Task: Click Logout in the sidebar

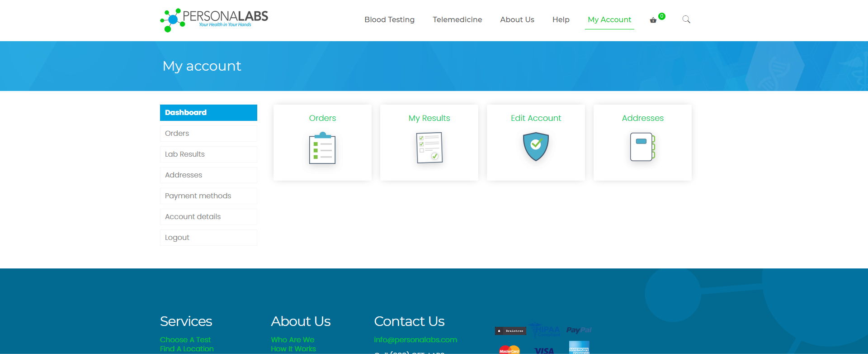Action: pyautogui.click(x=208, y=238)
